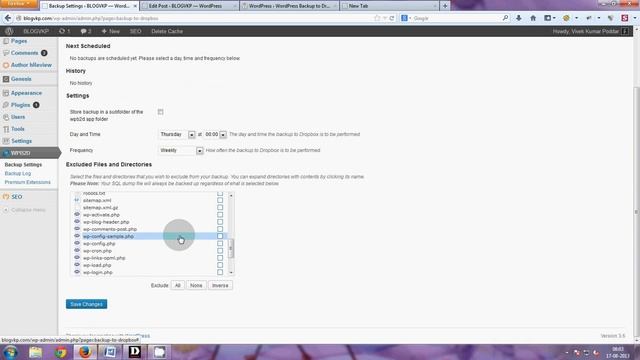Open the backup time dropdown showing 00:00
The height and width of the screenshot is (360, 640).
coord(215,134)
